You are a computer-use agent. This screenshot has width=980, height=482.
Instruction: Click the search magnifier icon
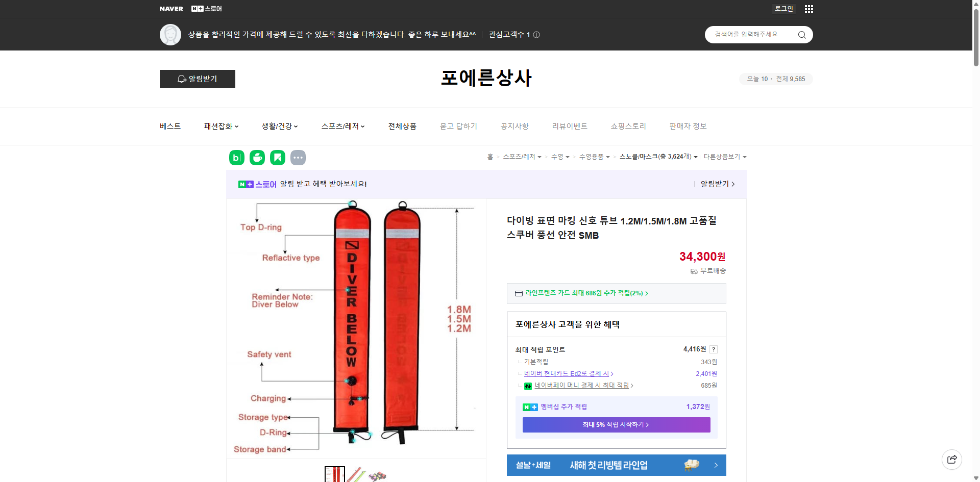coord(801,35)
